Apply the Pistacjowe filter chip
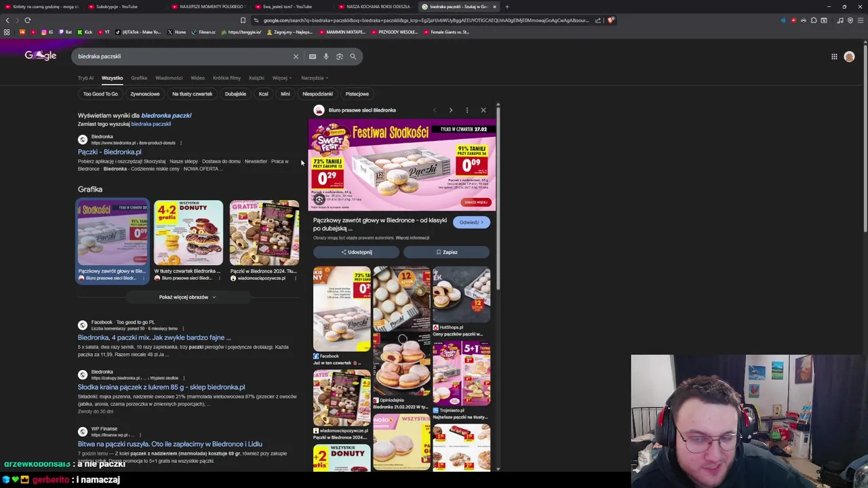This screenshot has height=488, width=868. tap(357, 94)
